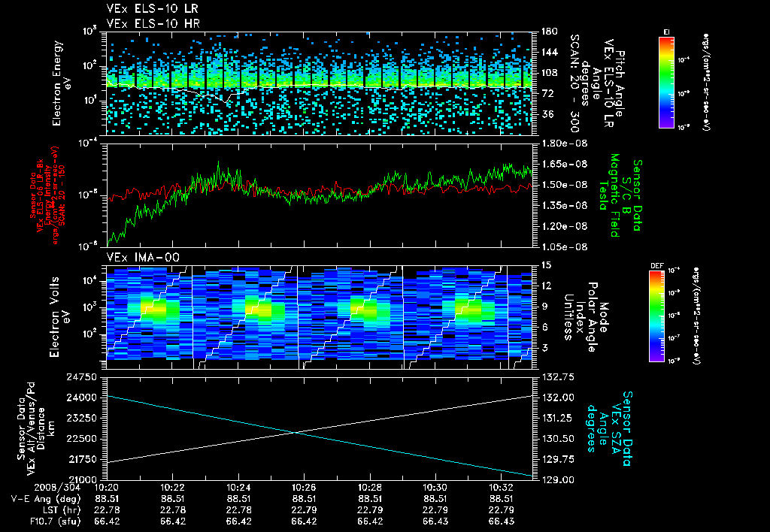Select the 'VEx ELS-10 HR' plot title
The height and width of the screenshot is (532, 770).
click(153, 23)
